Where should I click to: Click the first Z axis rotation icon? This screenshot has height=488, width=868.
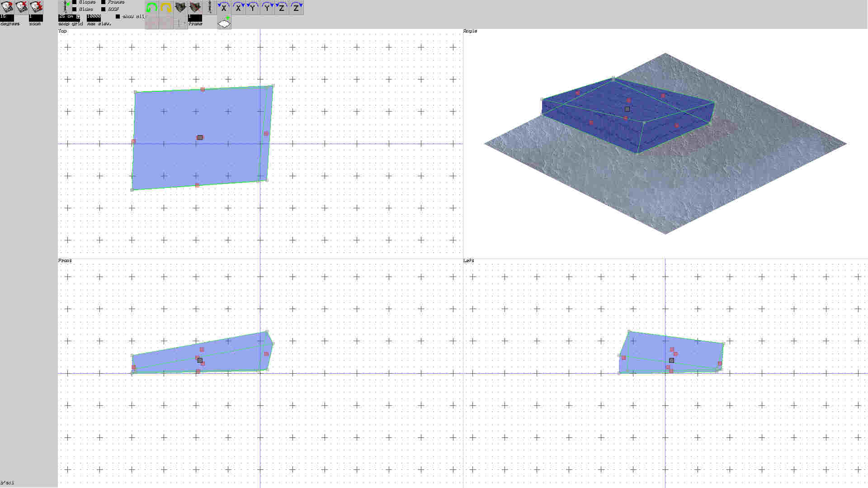click(x=281, y=7)
